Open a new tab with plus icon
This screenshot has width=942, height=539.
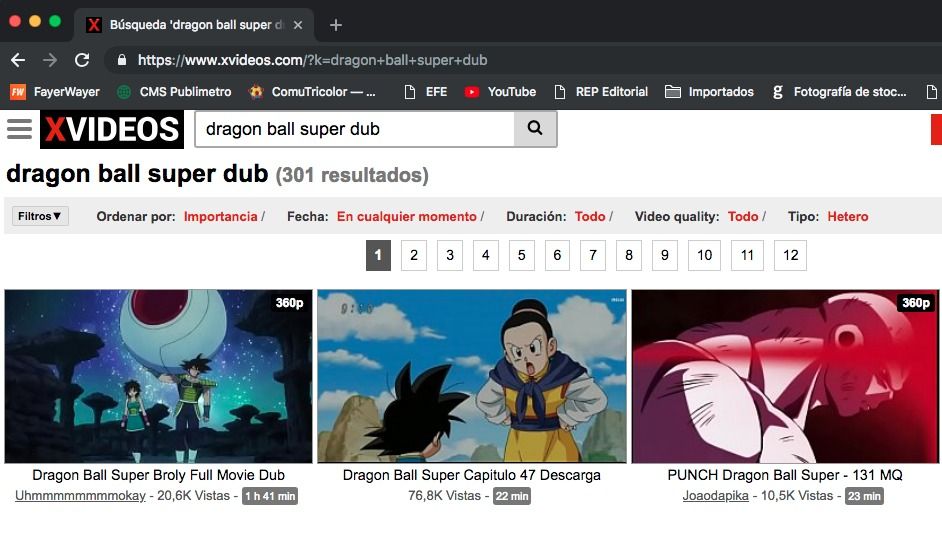pos(336,25)
